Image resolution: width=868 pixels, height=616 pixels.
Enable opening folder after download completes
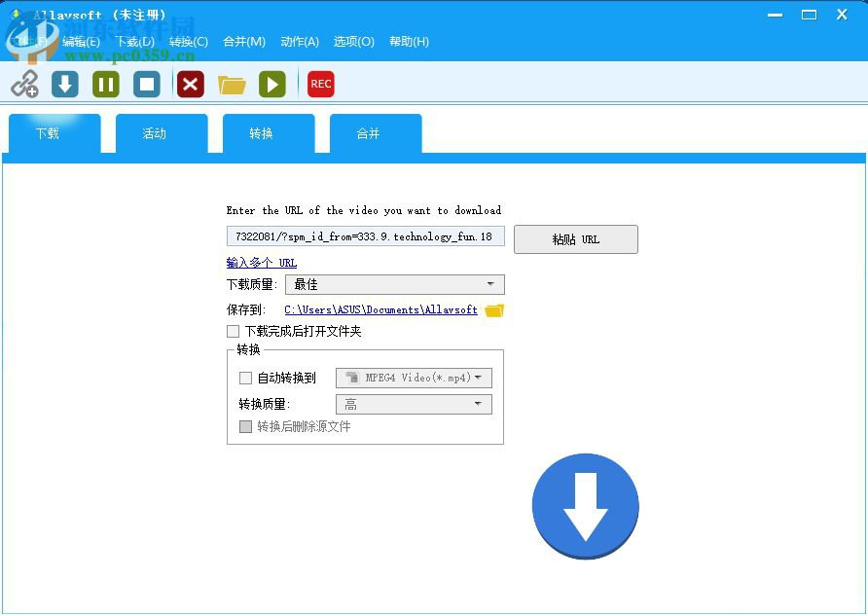(234, 331)
